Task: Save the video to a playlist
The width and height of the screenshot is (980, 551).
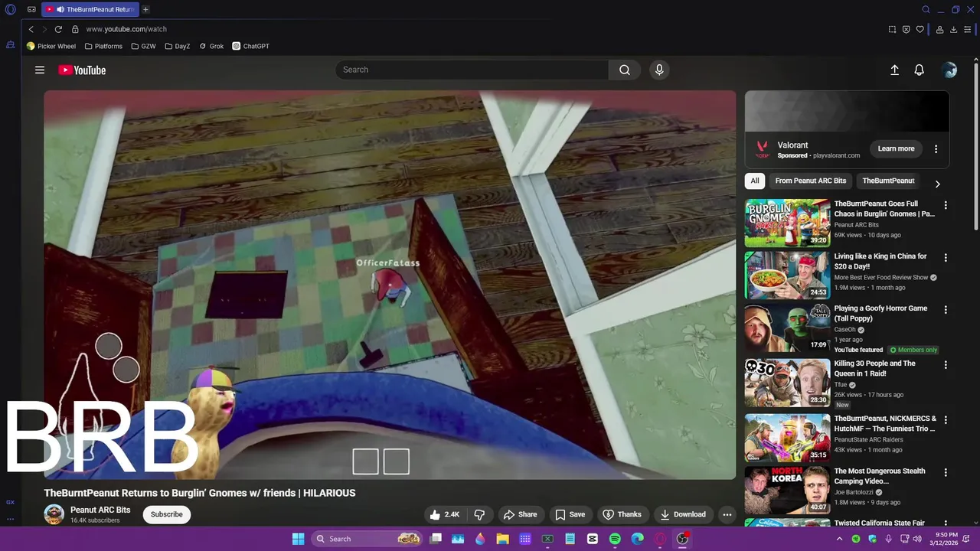Action: point(570,514)
